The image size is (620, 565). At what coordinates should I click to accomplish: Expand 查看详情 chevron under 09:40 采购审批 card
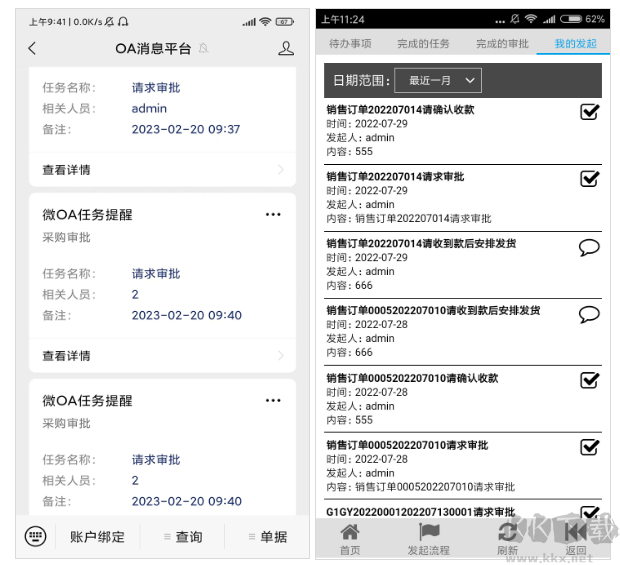tap(281, 355)
